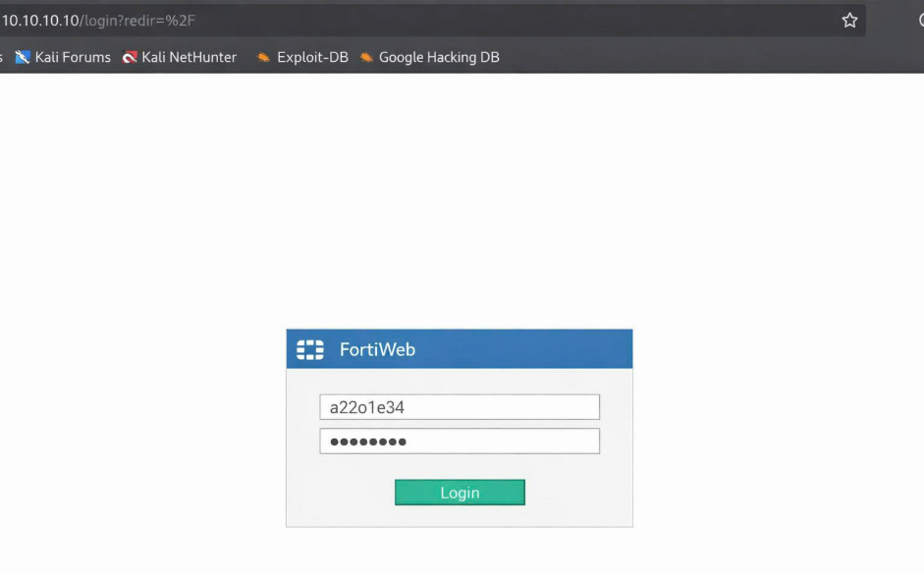Click the FortiWeb logo icon
Screen dimensions: 924x574
pos(310,349)
